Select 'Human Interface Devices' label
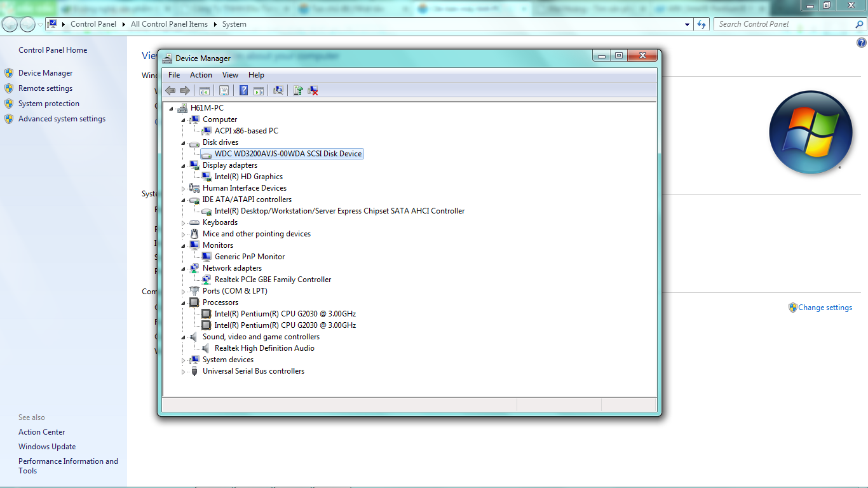Image resolution: width=868 pixels, height=488 pixels. click(245, 188)
